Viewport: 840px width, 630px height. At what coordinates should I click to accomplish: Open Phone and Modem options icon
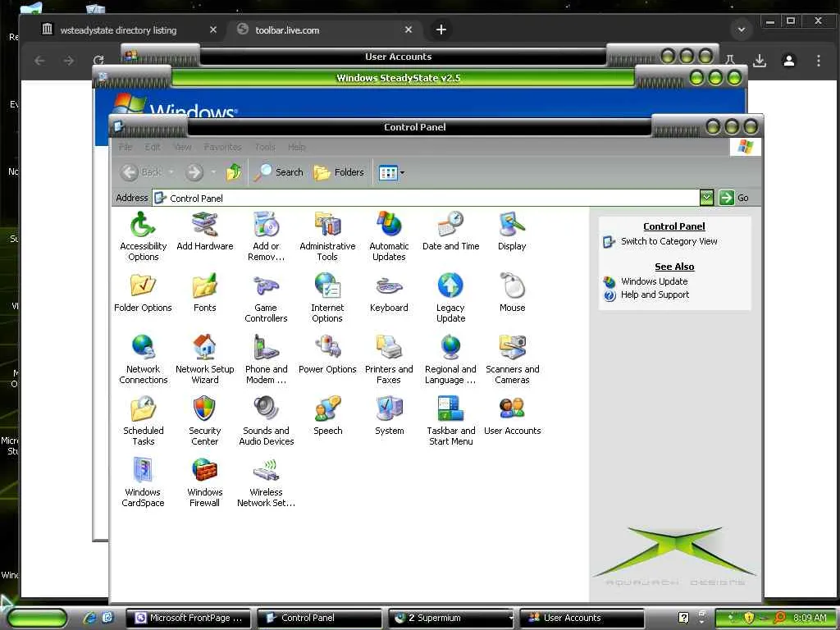tap(267, 359)
